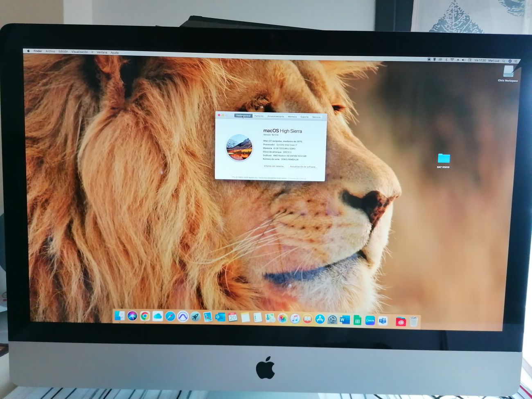The image size is (532, 399).
Task: Switch to the Pantallas tab
Action: (259, 116)
